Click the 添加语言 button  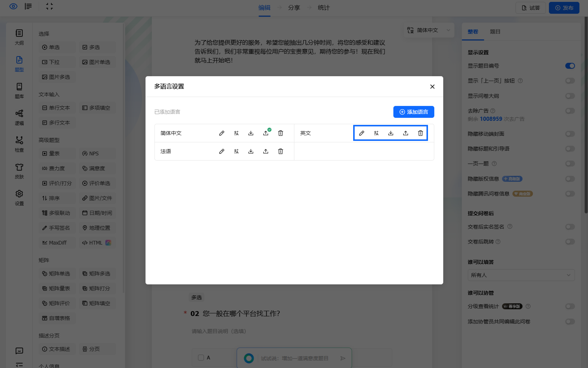[413, 112]
